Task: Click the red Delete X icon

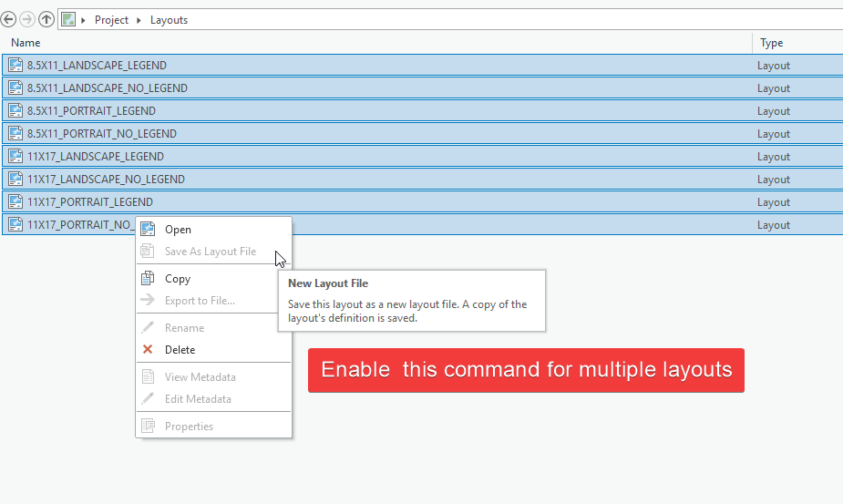Action: [148, 349]
